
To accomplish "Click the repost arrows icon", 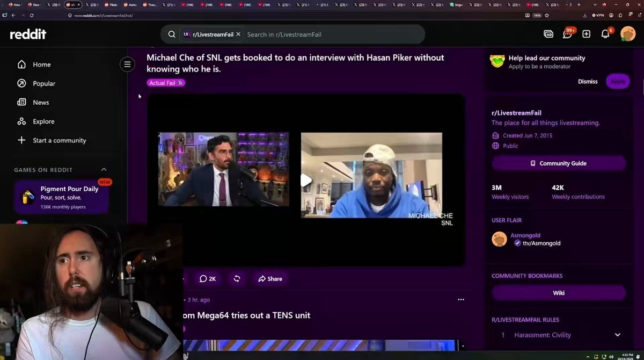I will pyautogui.click(x=237, y=278).
